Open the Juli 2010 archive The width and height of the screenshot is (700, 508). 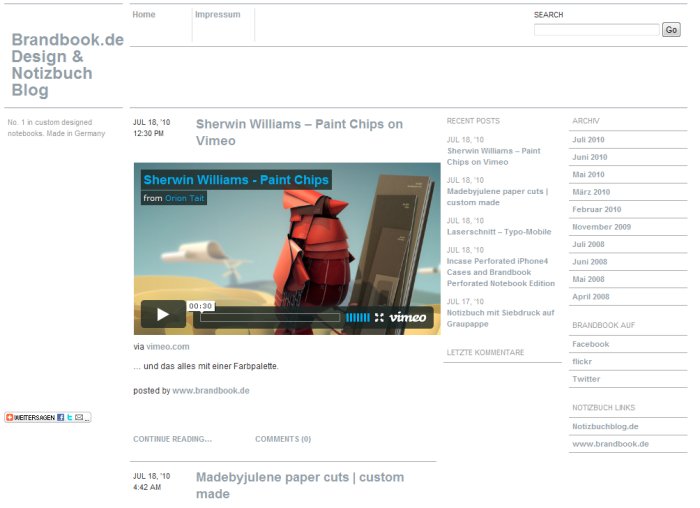click(x=588, y=140)
